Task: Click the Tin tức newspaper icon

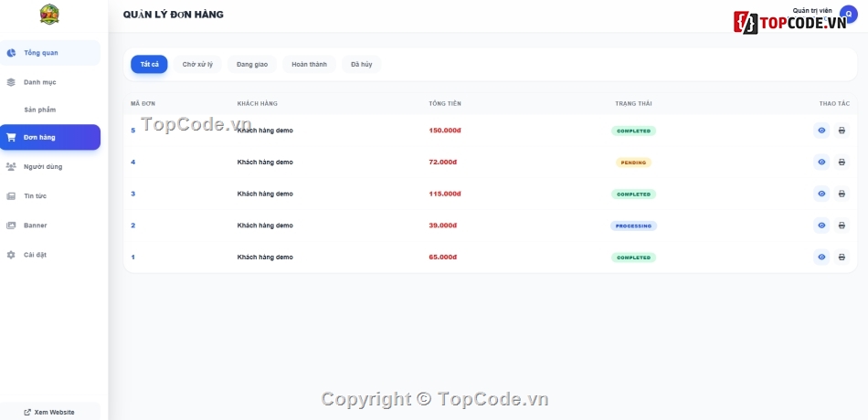Action: [11, 196]
